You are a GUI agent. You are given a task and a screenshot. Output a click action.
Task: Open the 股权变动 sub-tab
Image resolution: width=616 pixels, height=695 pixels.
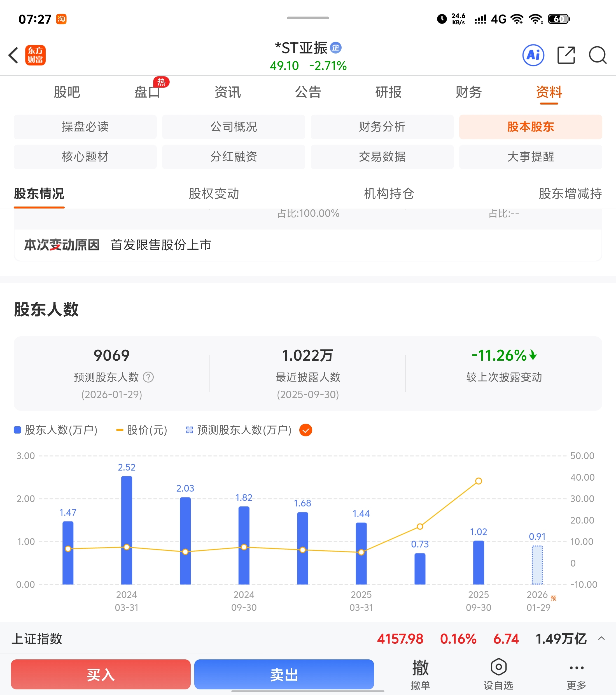(214, 193)
